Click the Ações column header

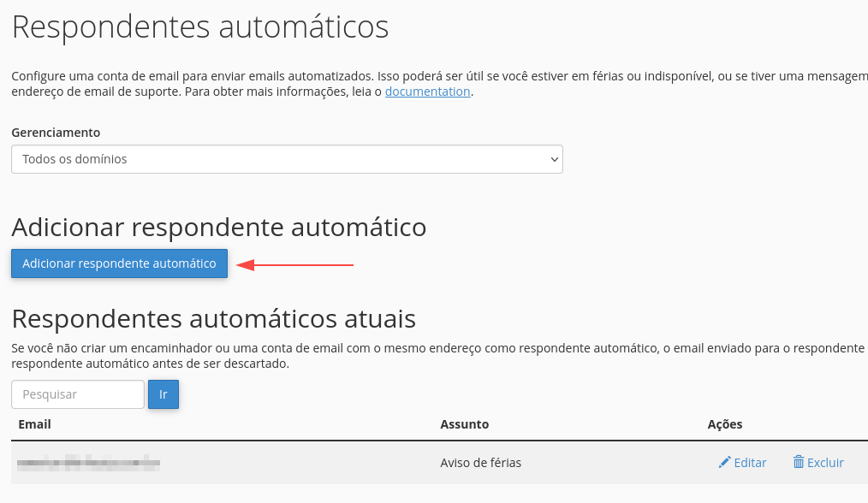(725, 424)
